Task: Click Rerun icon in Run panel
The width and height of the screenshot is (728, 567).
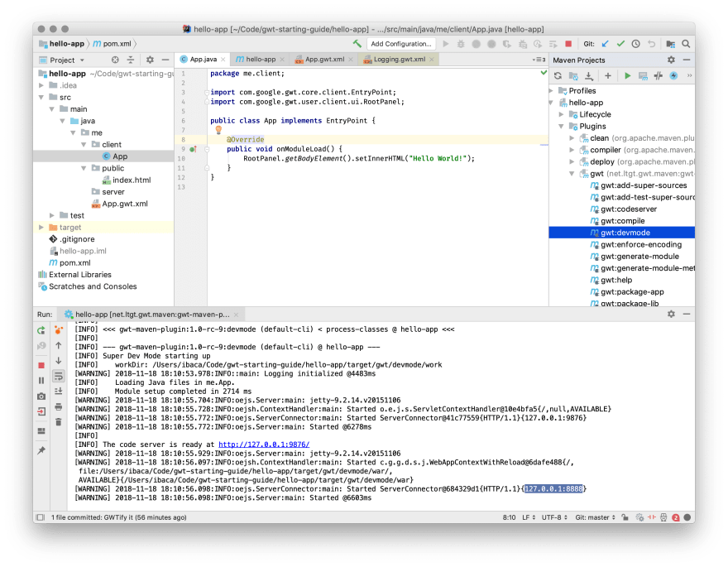Action: tap(41, 330)
